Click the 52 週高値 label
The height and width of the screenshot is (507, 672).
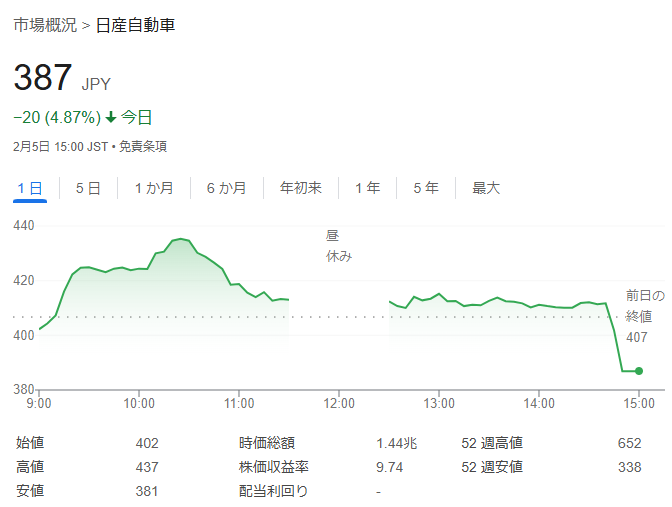(x=492, y=443)
